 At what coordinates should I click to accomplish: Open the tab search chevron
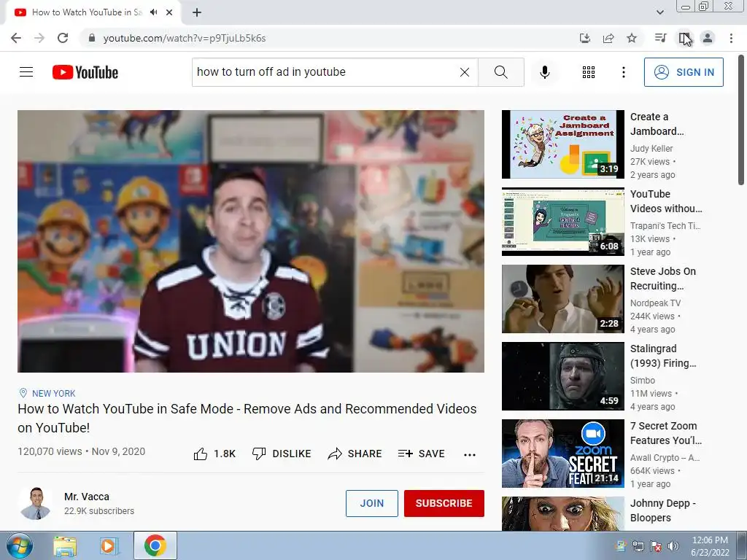pos(660,12)
